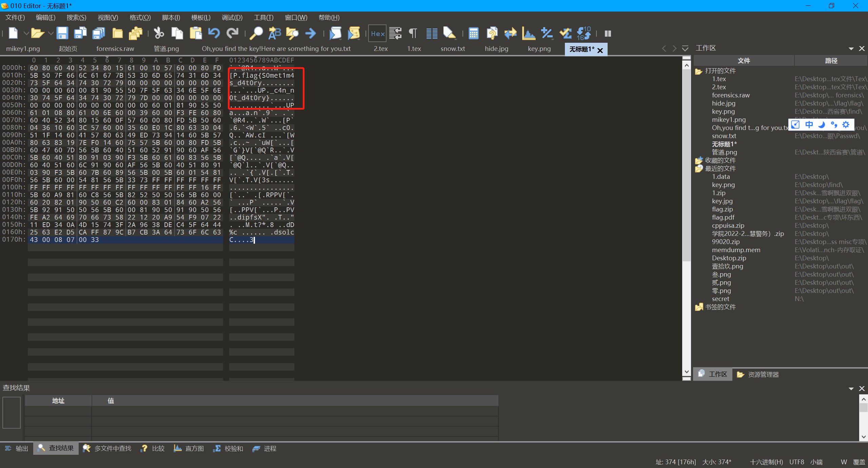
Task: Undo the last edit
Action: pos(214,33)
